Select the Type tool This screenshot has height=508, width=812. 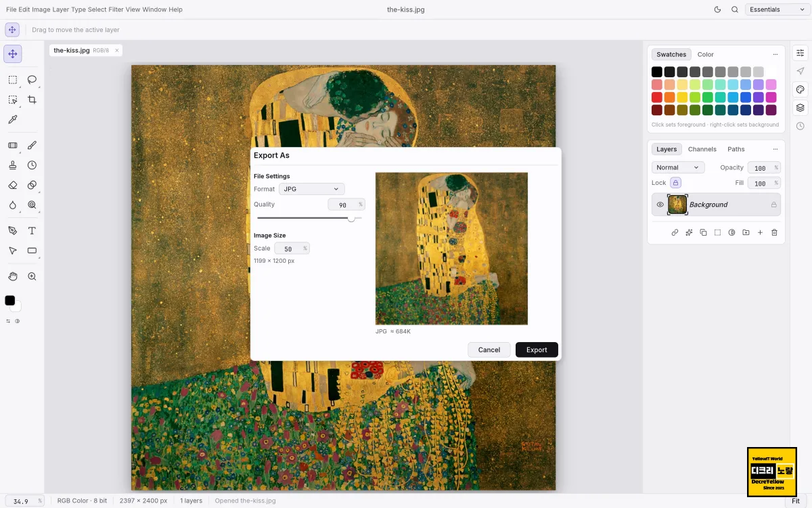pos(32,231)
